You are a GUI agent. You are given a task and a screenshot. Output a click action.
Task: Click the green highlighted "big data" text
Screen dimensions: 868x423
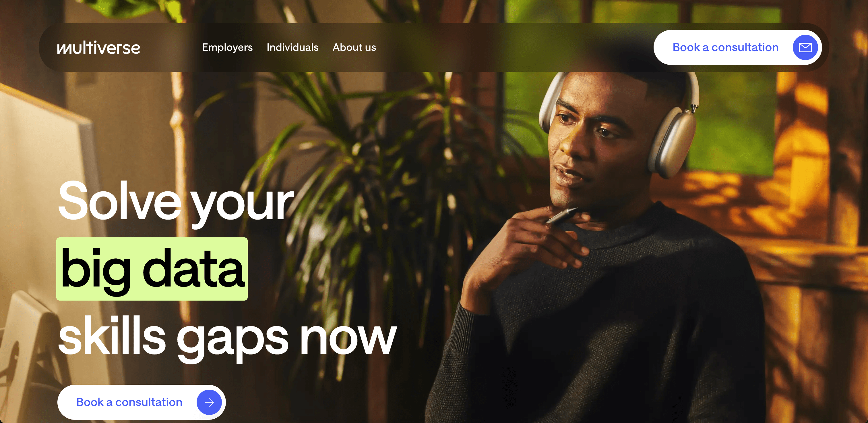point(152,269)
